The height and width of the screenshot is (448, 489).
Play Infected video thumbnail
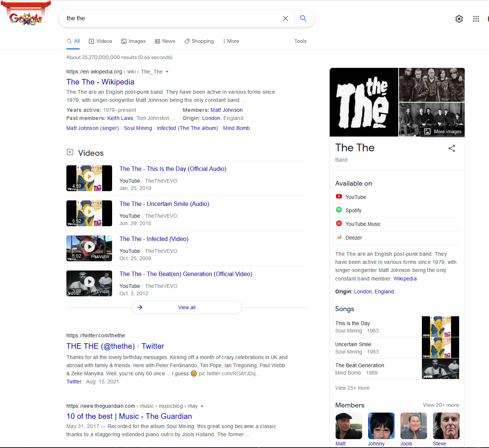tap(89, 248)
